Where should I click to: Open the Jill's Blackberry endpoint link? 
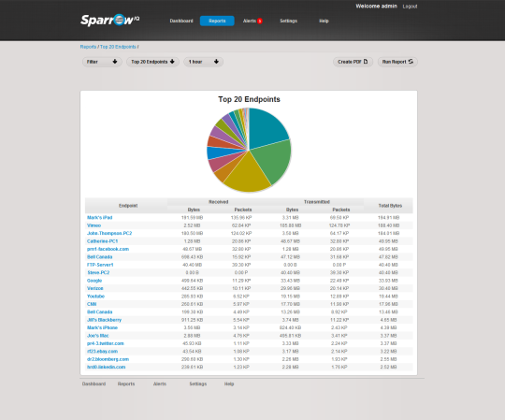pyautogui.click(x=104, y=320)
